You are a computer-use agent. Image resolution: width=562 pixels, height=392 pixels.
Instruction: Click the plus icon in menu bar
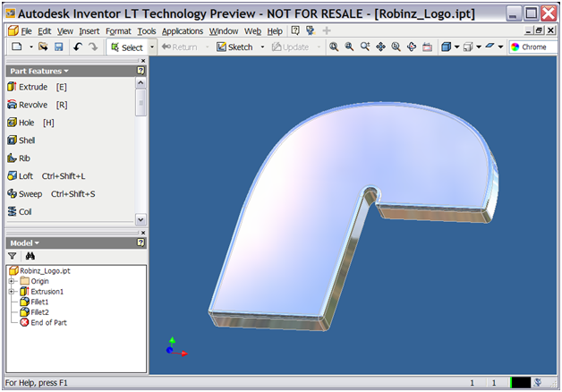tap(326, 30)
